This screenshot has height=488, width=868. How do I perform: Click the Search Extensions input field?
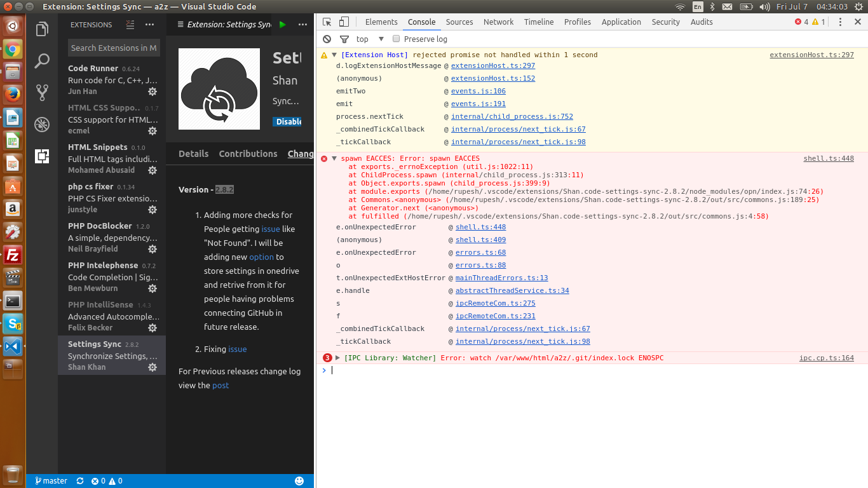(114, 48)
